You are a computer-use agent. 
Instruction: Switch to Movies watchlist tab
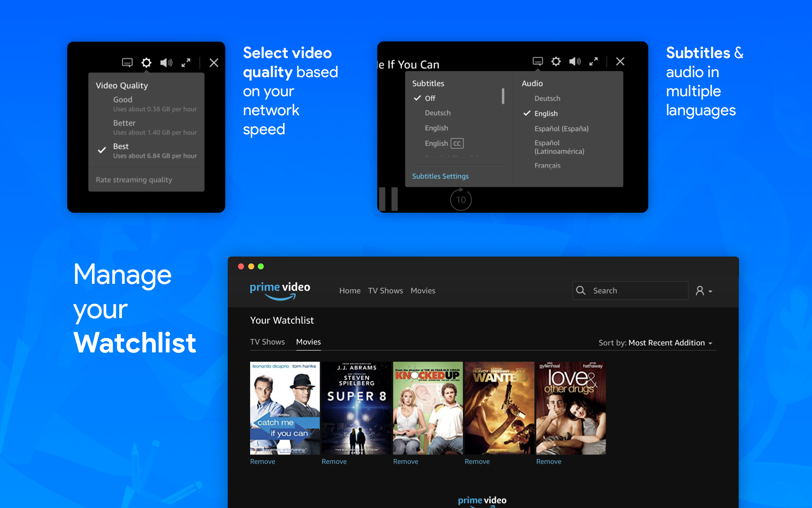coord(308,342)
